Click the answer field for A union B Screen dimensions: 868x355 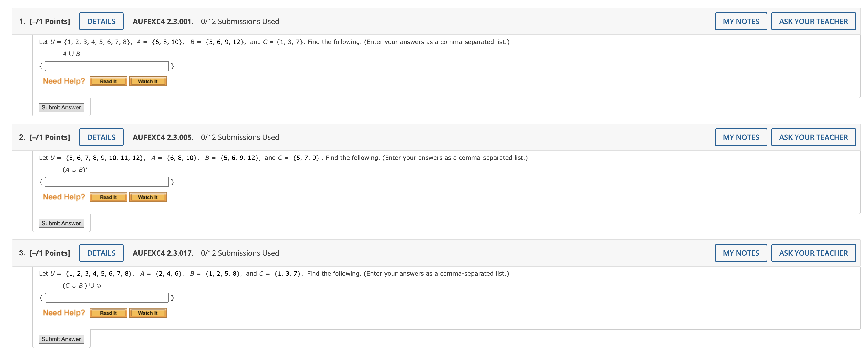click(106, 66)
